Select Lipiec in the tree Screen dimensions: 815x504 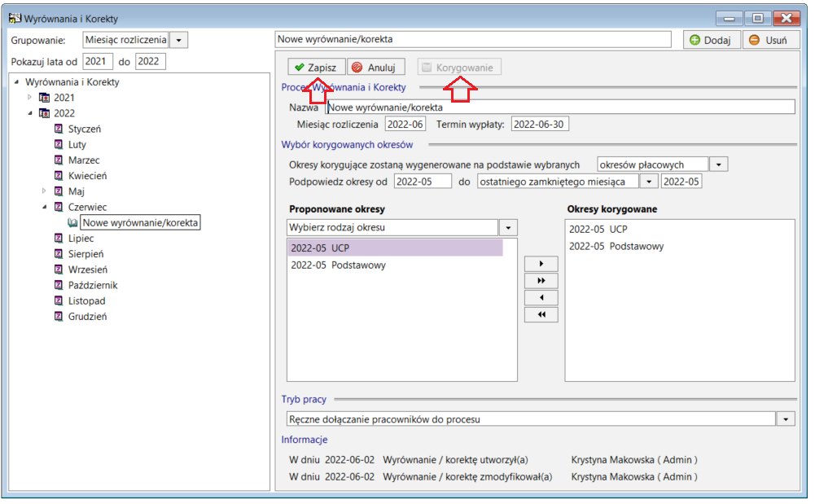81,239
